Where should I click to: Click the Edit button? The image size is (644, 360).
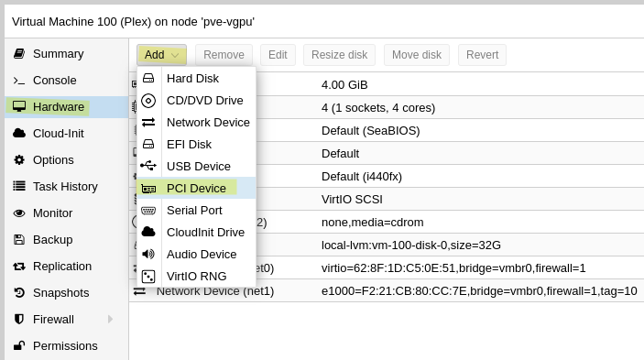(278, 55)
